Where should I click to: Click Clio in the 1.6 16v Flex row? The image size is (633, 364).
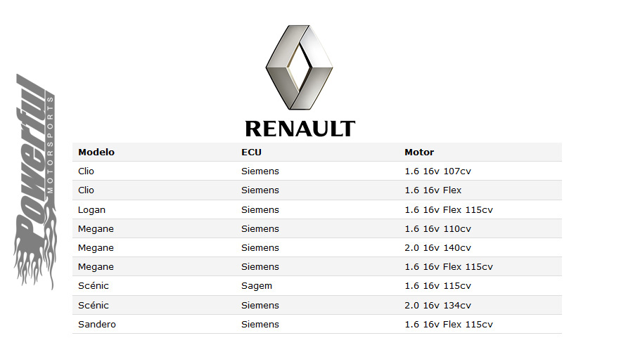point(86,190)
